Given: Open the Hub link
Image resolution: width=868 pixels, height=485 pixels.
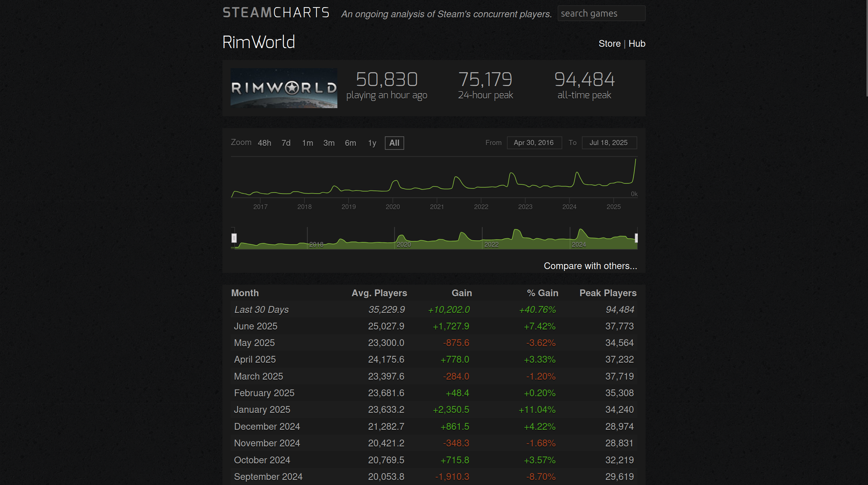Looking at the screenshot, I should coord(637,44).
